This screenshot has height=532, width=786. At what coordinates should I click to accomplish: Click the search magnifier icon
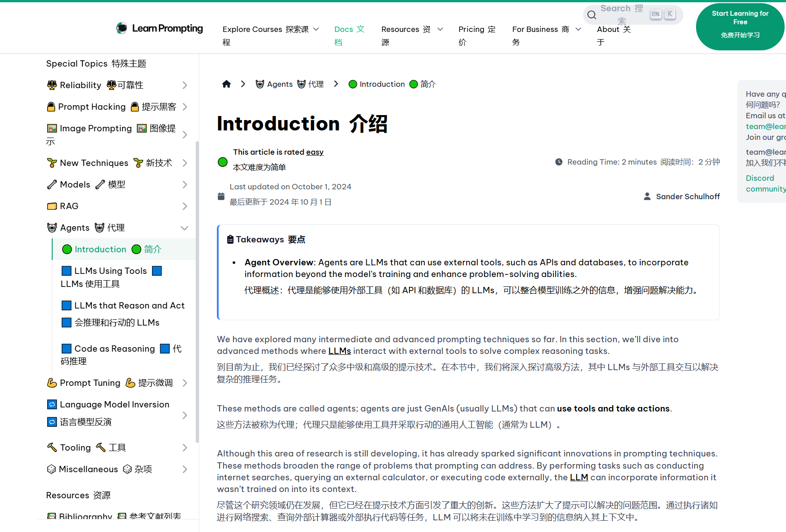[x=592, y=15]
